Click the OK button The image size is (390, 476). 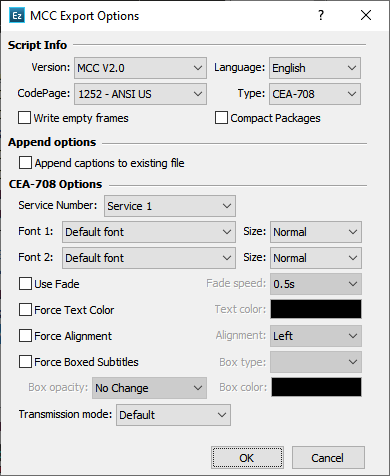247,458
